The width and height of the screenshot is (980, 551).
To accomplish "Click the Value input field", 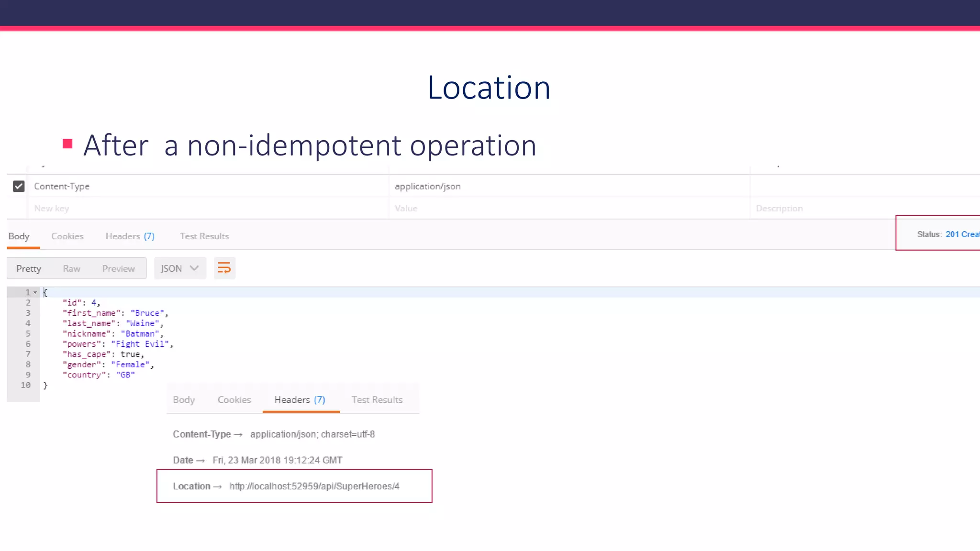I will 406,209.
